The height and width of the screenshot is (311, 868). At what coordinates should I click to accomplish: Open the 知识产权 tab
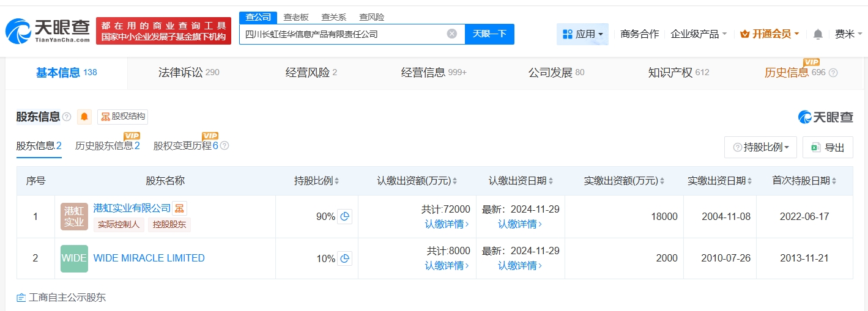pos(678,73)
